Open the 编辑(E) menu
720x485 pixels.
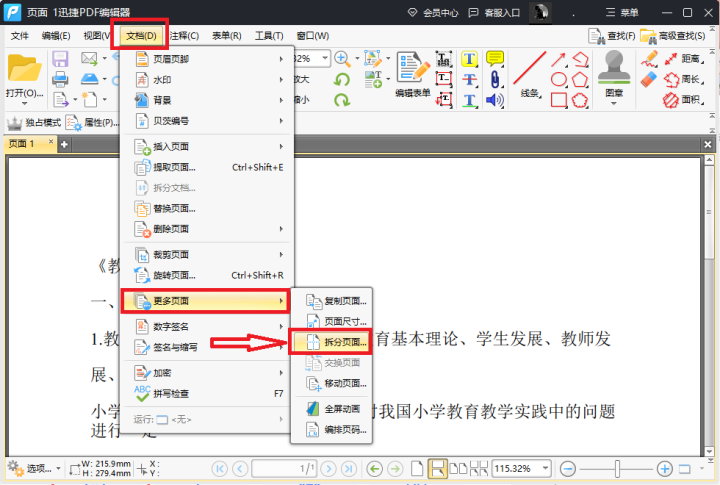point(56,36)
